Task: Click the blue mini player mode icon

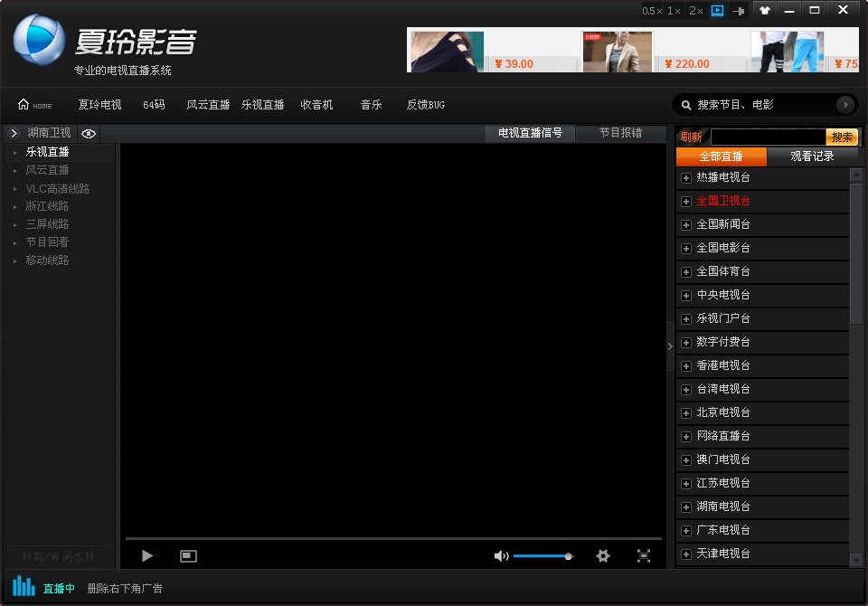Action: [717, 11]
